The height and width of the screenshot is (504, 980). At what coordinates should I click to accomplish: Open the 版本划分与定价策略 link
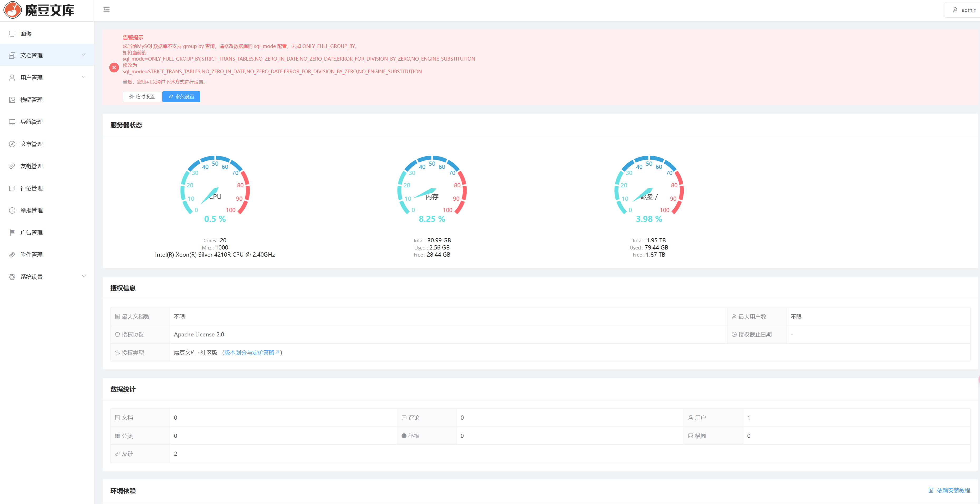252,353
